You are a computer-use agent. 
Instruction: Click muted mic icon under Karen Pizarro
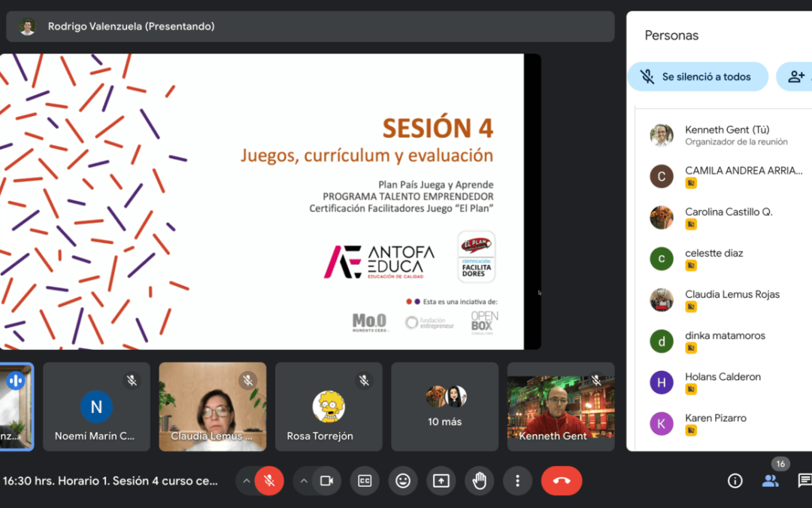(691, 430)
